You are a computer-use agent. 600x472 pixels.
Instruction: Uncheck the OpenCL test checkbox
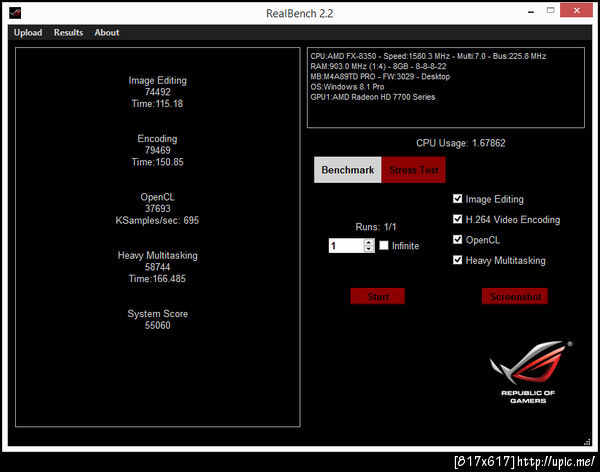(x=457, y=240)
